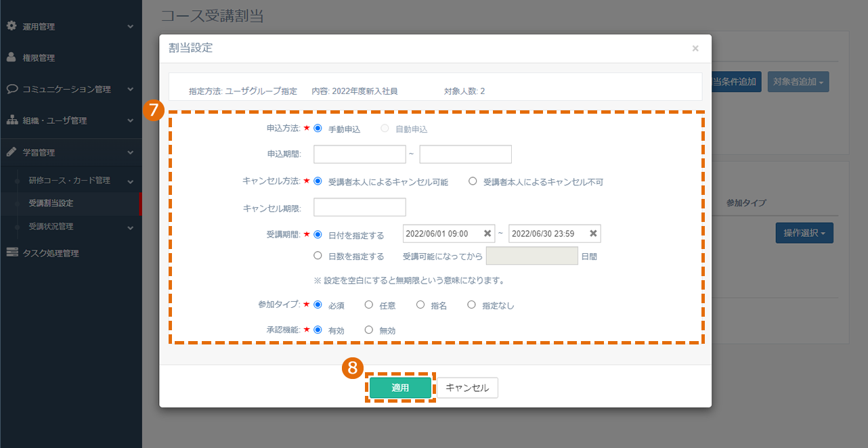Click the gear icon beside 運用管理
868x448 pixels.
click(x=12, y=26)
